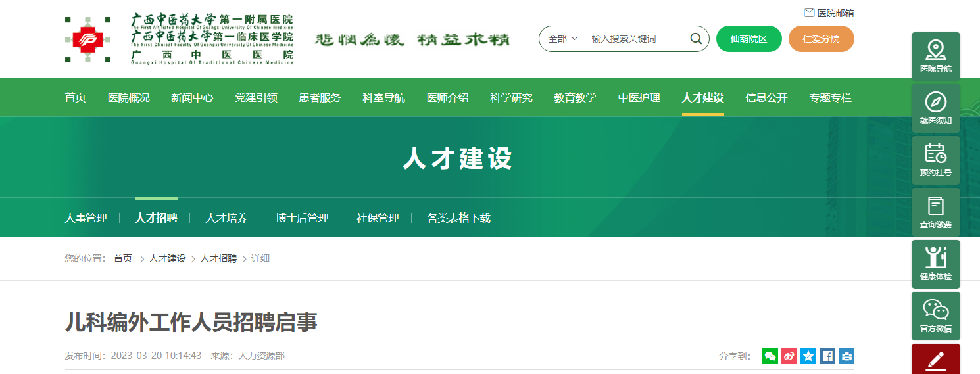
Task: Open 党建引领 menu item
Action: click(257, 97)
